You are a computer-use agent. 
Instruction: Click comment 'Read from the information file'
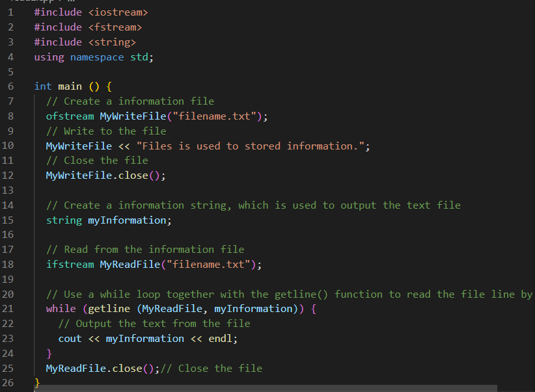(x=154, y=250)
